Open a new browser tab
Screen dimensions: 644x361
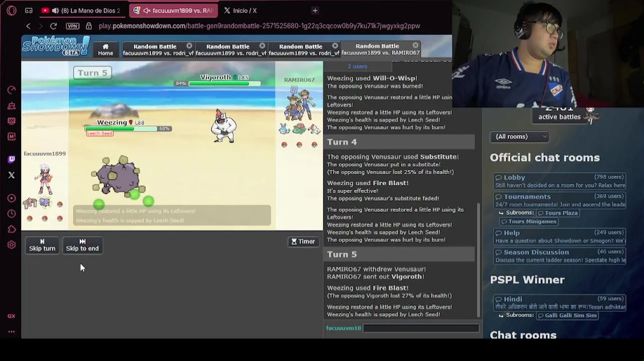pos(315,11)
